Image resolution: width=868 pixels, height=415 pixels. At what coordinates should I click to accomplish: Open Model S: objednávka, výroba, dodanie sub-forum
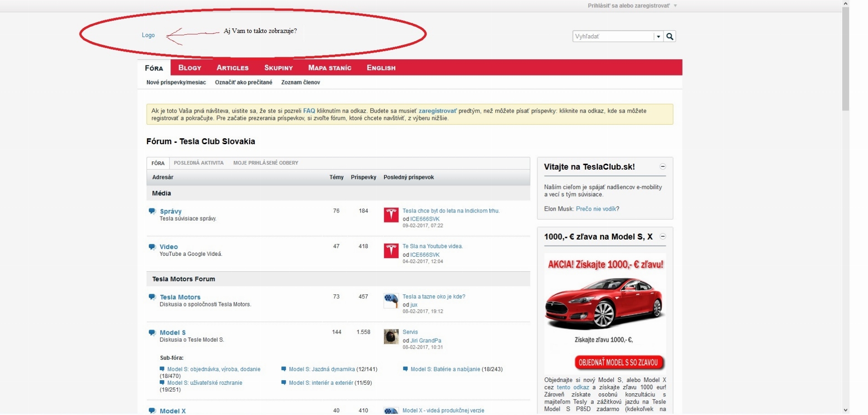(x=214, y=369)
